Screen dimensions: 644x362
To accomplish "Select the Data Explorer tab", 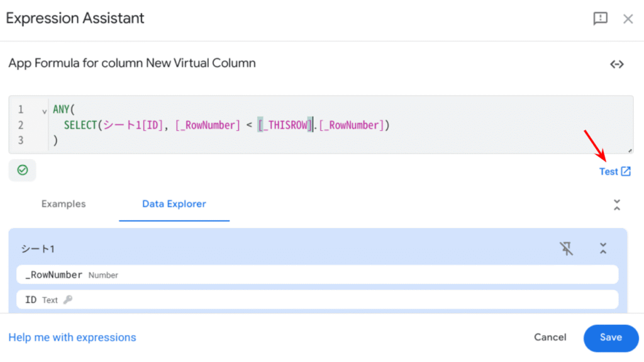I will (174, 204).
